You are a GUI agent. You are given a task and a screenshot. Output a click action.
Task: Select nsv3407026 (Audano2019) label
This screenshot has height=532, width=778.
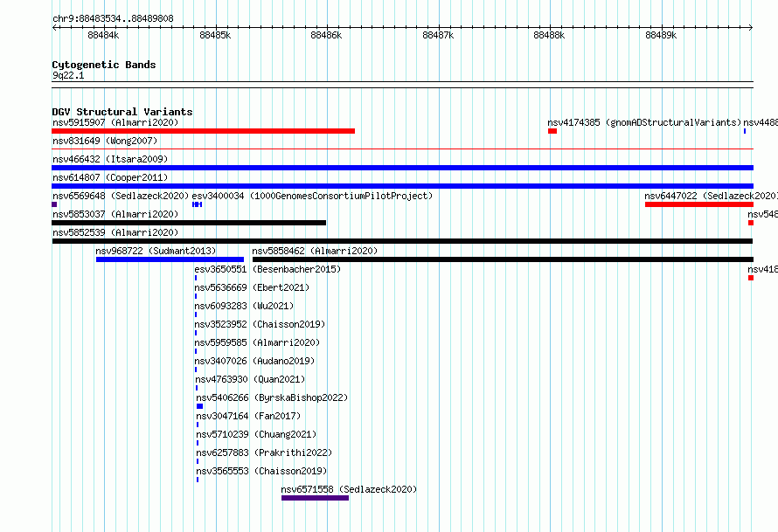point(254,361)
